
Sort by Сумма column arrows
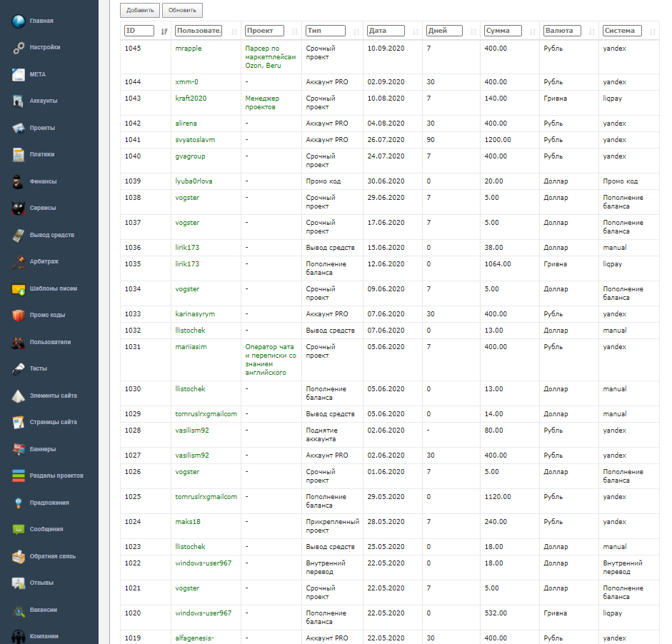click(x=532, y=31)
